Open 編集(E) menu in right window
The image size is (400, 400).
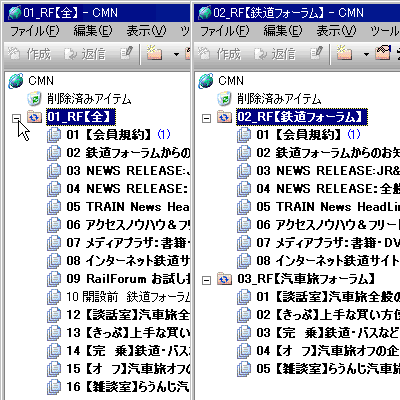283,31
